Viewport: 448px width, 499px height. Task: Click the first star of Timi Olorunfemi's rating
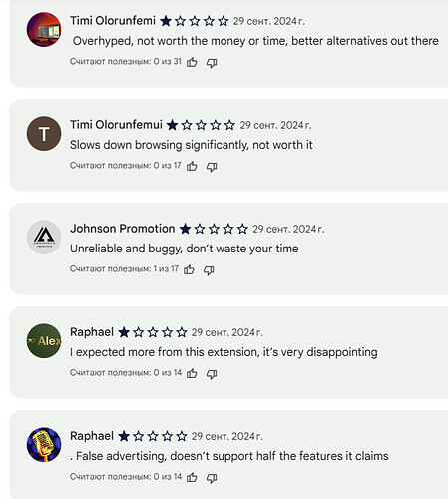166,21
